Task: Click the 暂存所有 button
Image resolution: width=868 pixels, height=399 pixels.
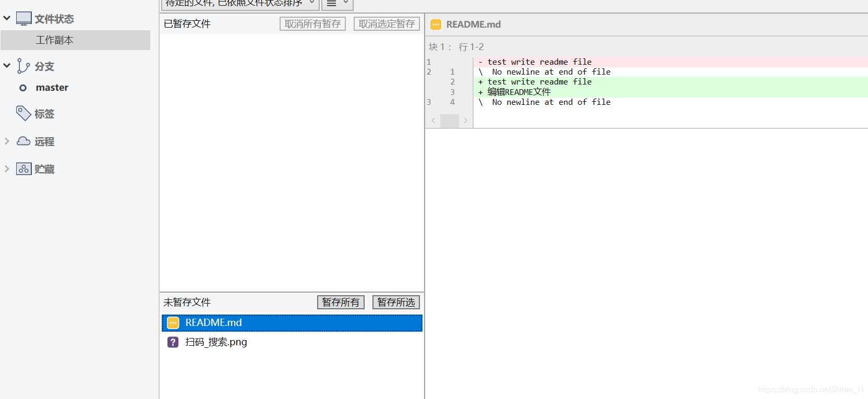Action: [341, 303]
